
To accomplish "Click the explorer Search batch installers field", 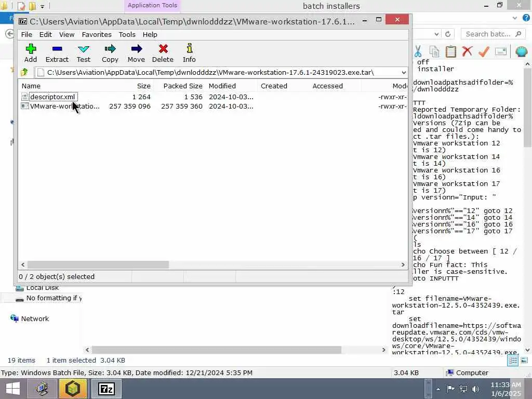I will [493, 34].
